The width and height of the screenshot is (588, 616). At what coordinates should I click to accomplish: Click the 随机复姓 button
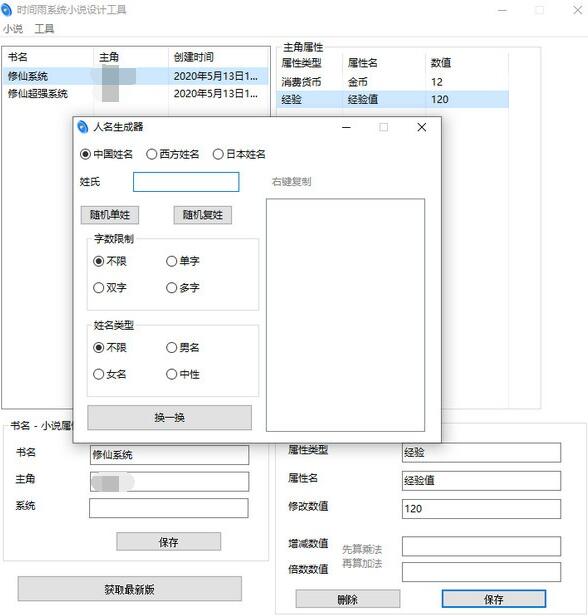point(203,215)
